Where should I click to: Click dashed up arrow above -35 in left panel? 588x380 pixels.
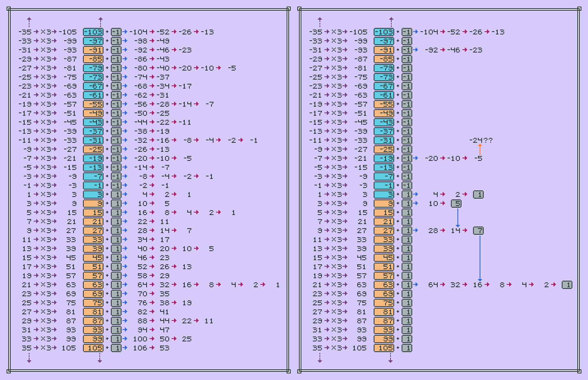29,22
